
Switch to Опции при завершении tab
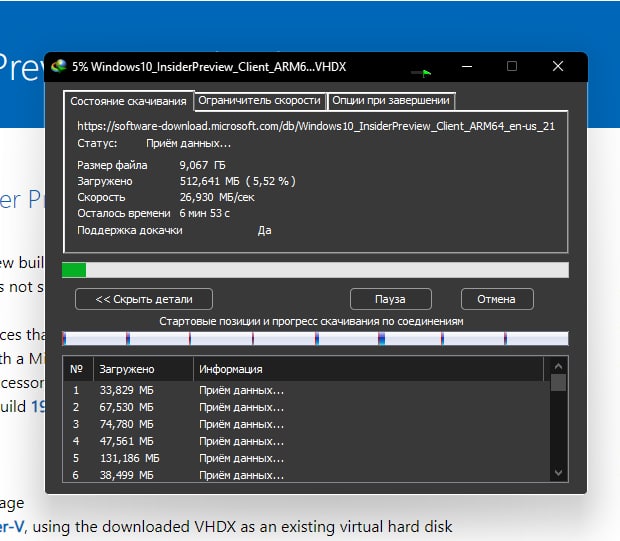pos(391,100)
